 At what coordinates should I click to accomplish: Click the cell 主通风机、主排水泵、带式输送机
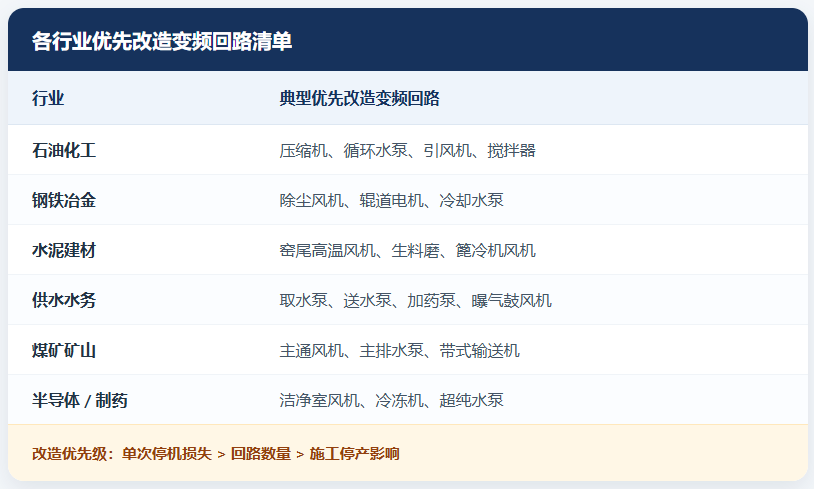(x=399, y=350)
